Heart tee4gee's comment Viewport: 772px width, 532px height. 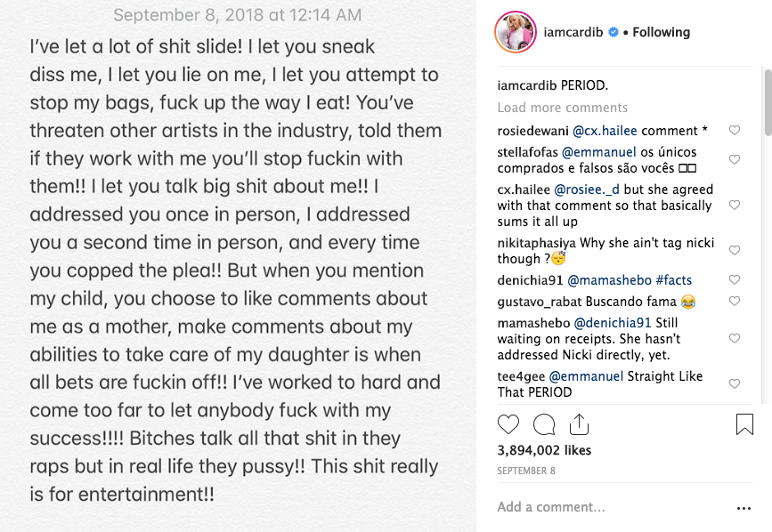pyautogui.click(x=735, y=384)
